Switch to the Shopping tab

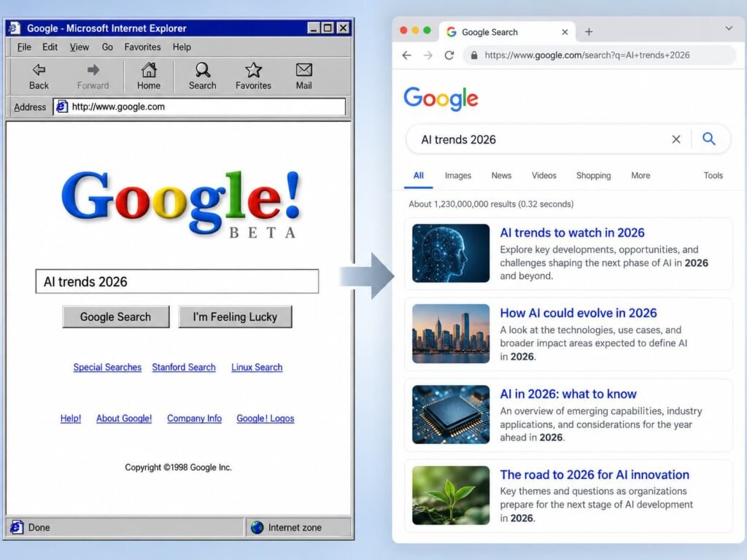(594, 176)
